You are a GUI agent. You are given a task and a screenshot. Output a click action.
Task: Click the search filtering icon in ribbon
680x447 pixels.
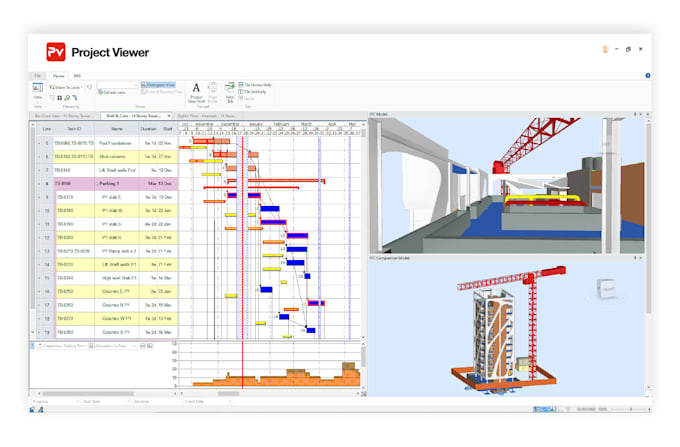pyautogui.click(x=67, y=98)
